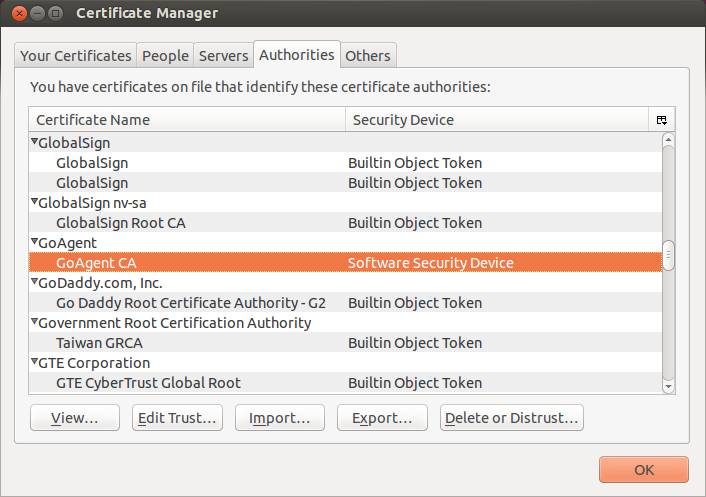This screenshot has height=497, width=706.
Task: Collapse the GoDaddy.com, Inc. group
Action: 35,283
